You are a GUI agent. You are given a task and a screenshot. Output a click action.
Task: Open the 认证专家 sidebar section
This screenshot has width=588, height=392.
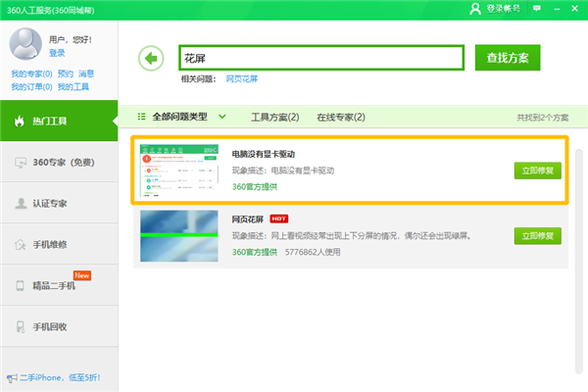59,203
